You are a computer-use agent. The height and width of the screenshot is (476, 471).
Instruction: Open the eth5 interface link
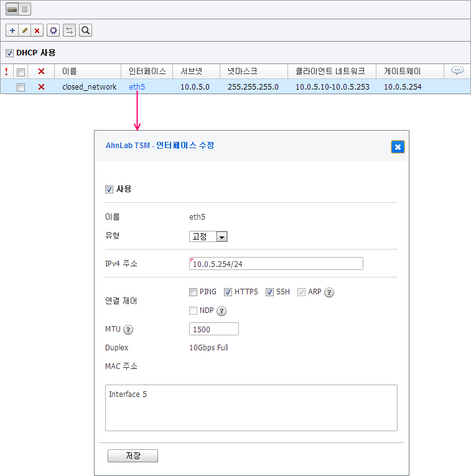pos(137,87)
